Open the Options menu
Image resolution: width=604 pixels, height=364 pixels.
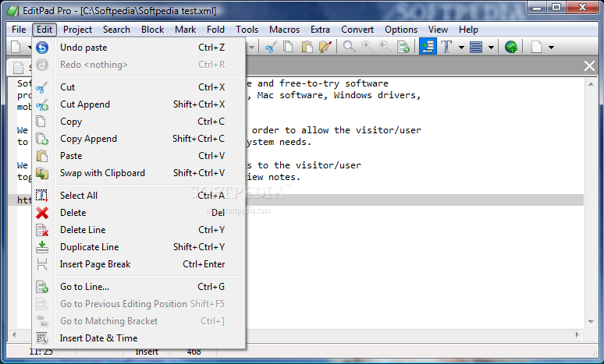pyautogui.click(x=401, y=30)
